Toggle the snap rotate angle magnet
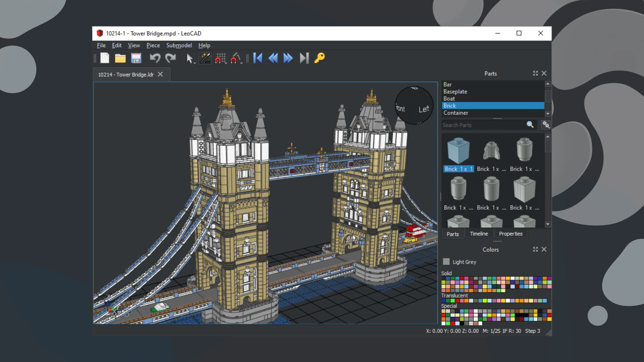644x362 pixels. [235, 58]
